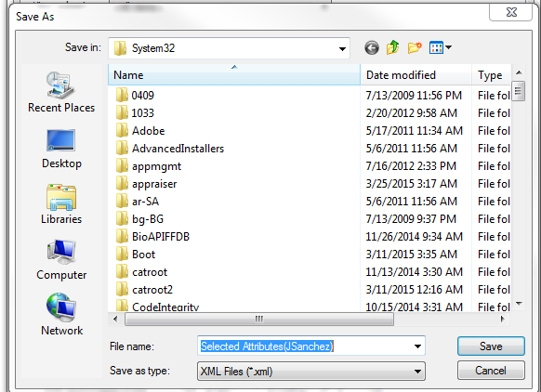Select Computer in the places bar

pos(61,259)
